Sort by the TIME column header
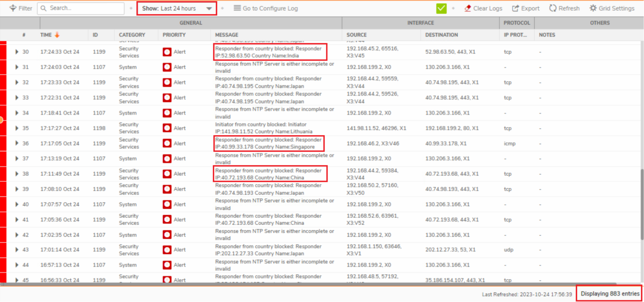 coord(46,35)
